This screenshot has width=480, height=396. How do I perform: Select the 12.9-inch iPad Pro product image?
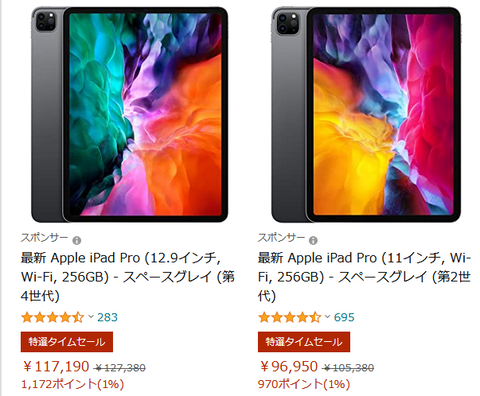pyautogui.click(x=130, y=114)
